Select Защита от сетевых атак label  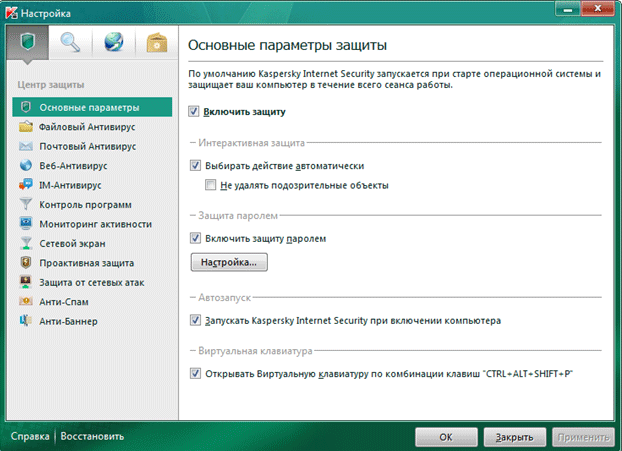(92, 282)
